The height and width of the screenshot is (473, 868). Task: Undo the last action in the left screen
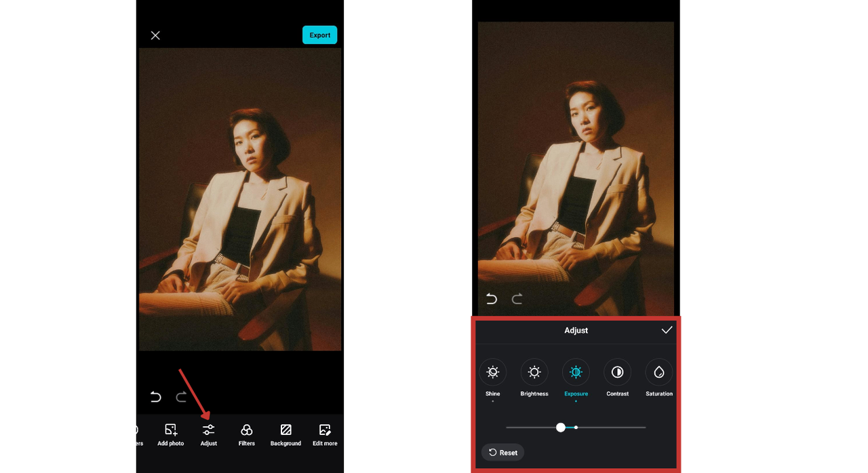tap(156, 397)
